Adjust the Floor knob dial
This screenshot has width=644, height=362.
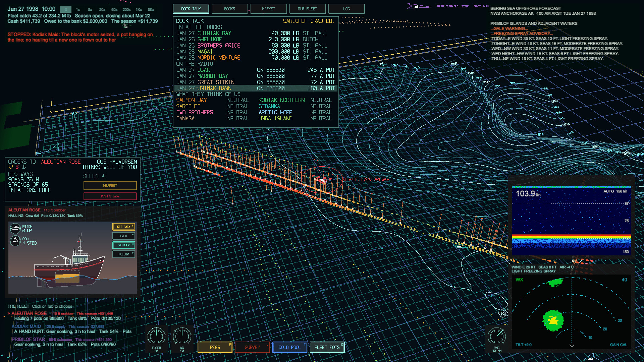point(156,336)
